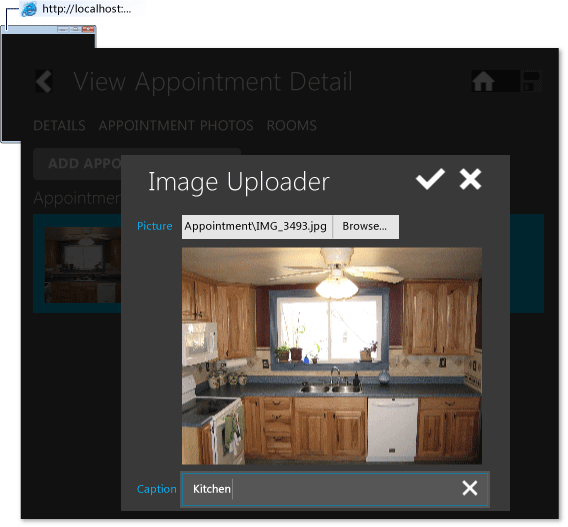The height and width of the screenshot is (527, 568).
Task: Click the View Appointment Detail heading
Action: (213, 82)
